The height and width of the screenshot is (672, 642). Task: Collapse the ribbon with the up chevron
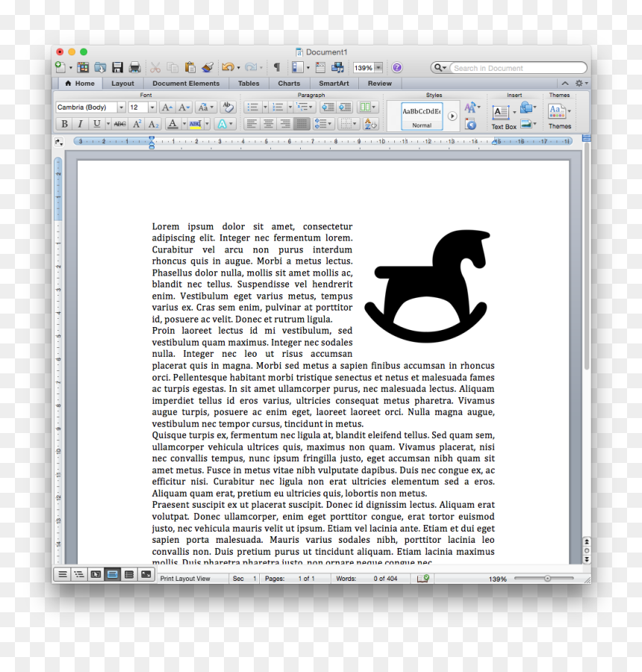tap(565, 83)
